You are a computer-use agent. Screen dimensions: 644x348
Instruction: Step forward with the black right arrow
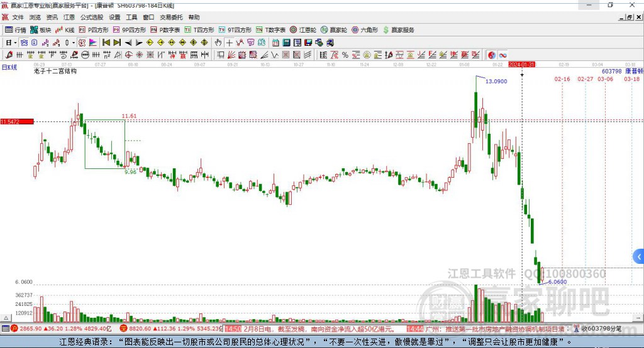point(139,43)
